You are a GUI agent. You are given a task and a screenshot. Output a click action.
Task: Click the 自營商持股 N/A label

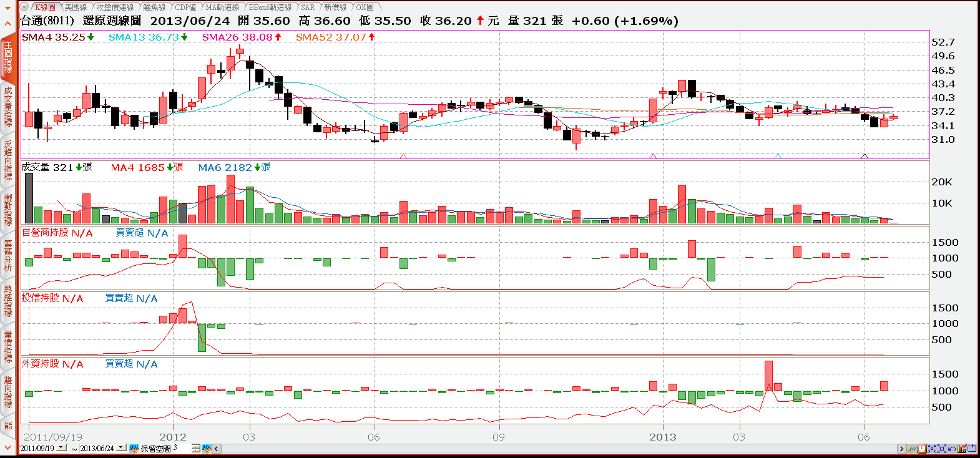tap(57, 233)
